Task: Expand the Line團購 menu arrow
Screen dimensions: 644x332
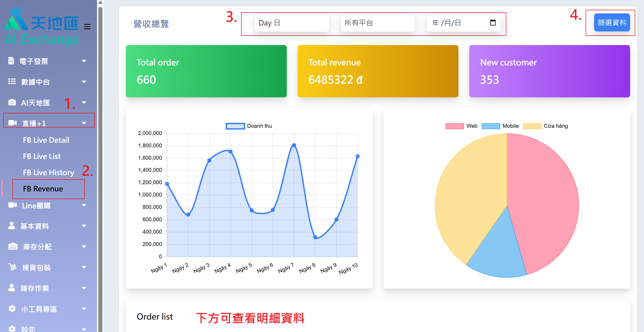Action: point(84,205)
